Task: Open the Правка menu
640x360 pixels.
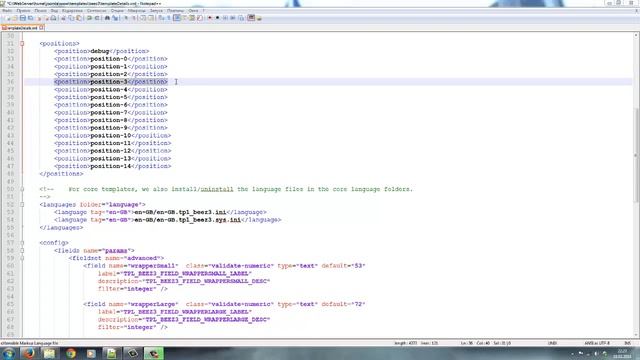Action: pyautogui.click(x=23, y=11)
